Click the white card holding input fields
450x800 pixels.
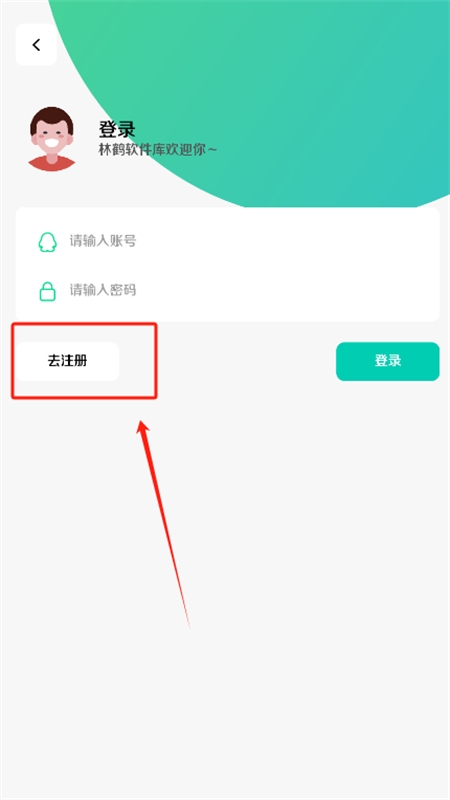[x=227, y=264]
